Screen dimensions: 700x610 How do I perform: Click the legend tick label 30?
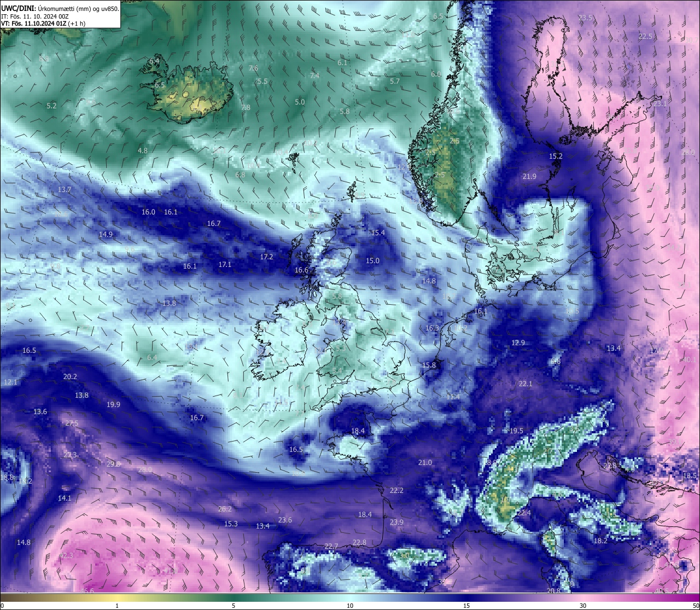(x=583, y=606)
